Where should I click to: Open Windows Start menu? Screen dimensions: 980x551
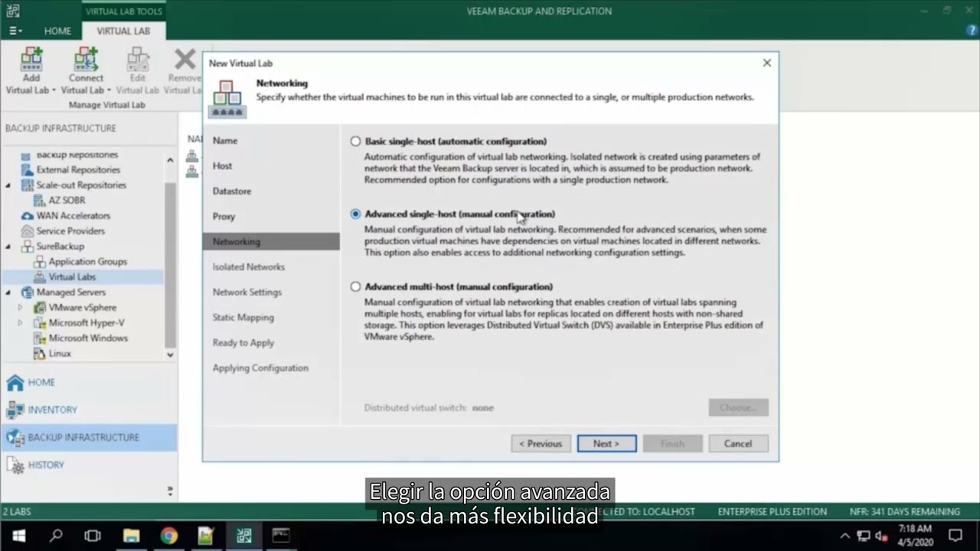tap(18, 536)
